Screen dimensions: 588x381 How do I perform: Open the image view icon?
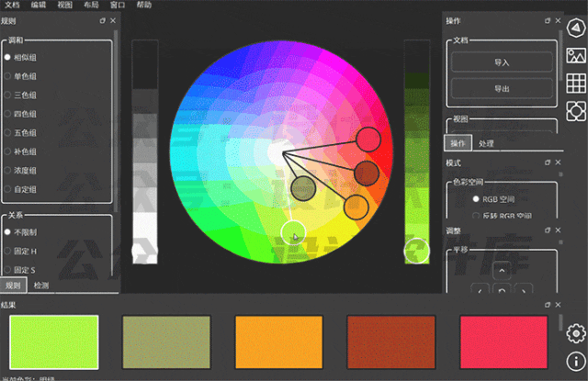point(576,55)
